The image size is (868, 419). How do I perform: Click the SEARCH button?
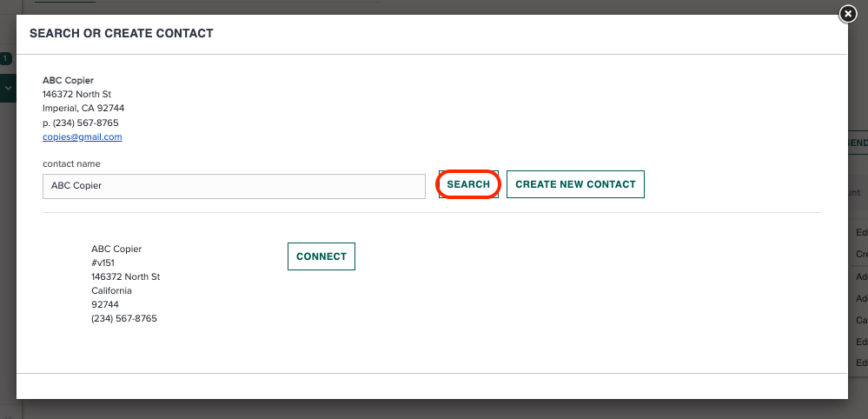tap(468, 184)
